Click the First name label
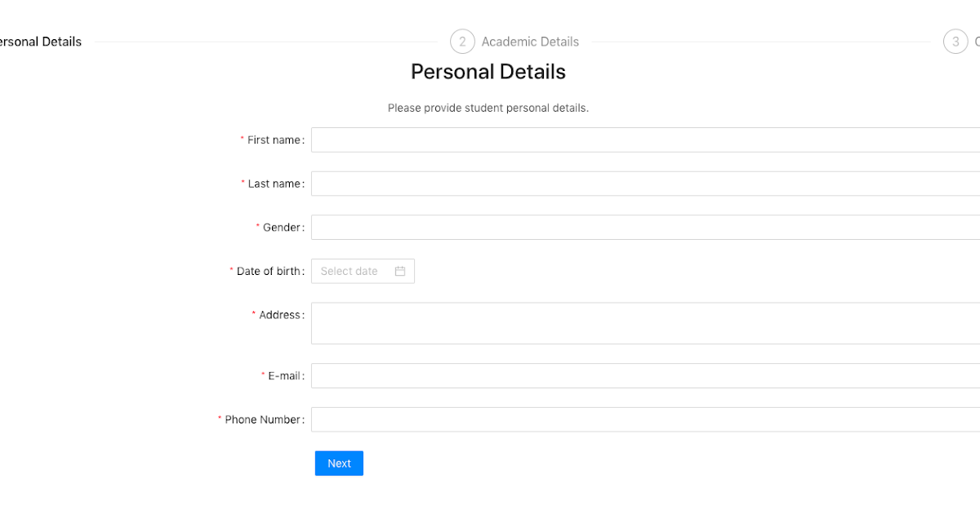Image resolution: width=980 pixels, height=514 pixels. click(274, 140)
